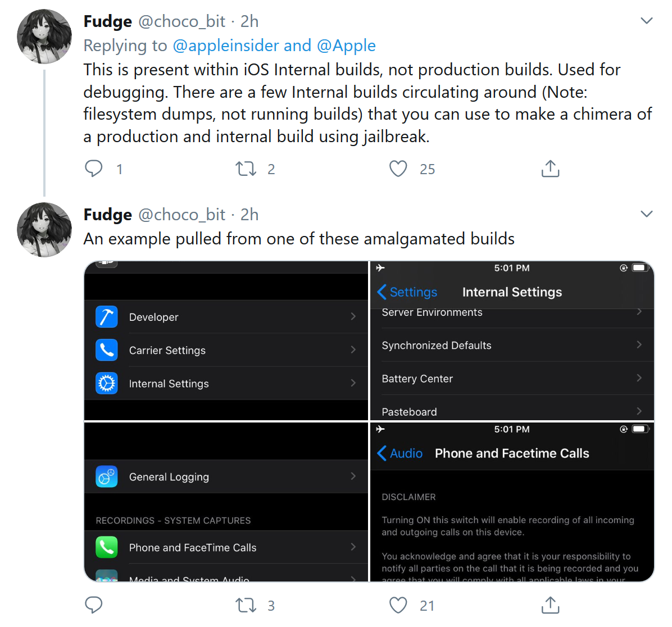Reply to the first Fudge tweet
The width and height of the screenshot is (672, 627).
pos(94,169)
